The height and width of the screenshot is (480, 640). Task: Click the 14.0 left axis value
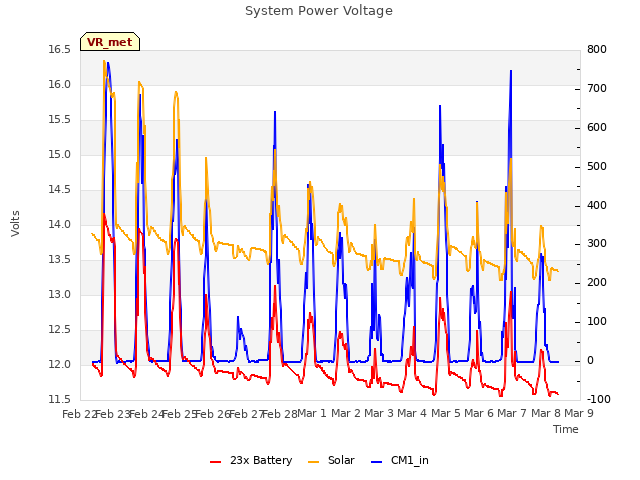pos(60,224)
